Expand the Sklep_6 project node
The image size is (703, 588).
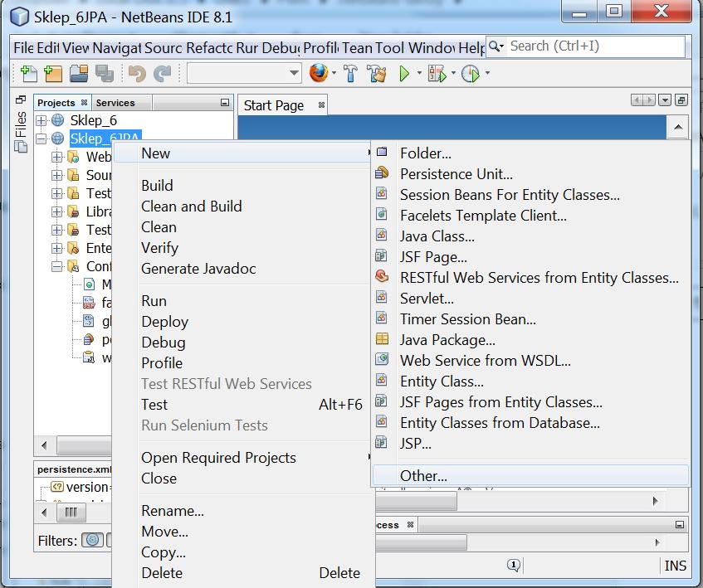(41, 120)
